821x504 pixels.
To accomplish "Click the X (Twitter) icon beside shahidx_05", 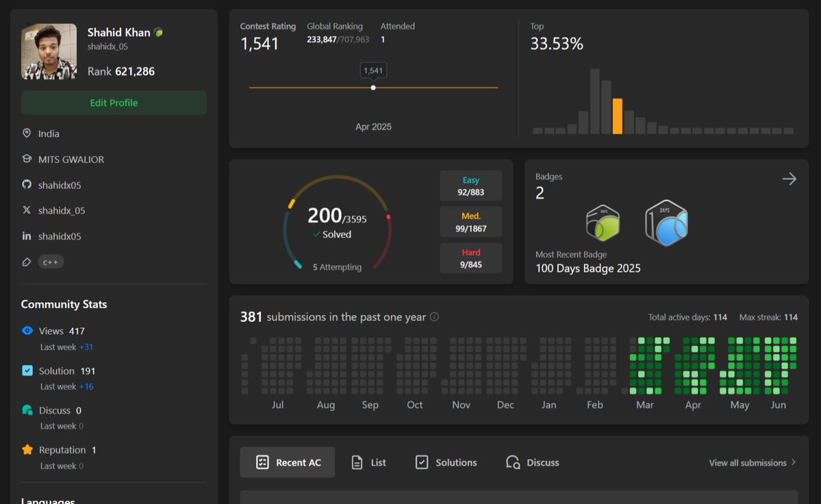I will [27, 210].
